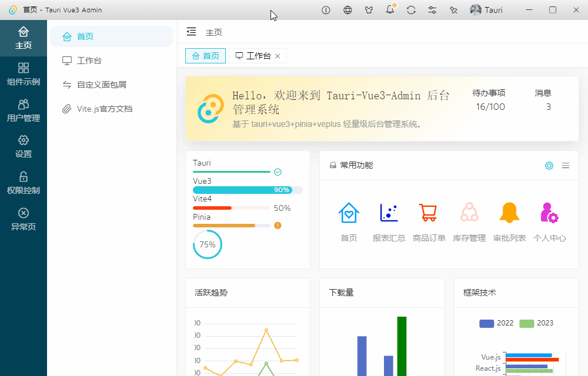Click the refresh icon in the title bar
The image size is (588, 376).
[411, 9]
